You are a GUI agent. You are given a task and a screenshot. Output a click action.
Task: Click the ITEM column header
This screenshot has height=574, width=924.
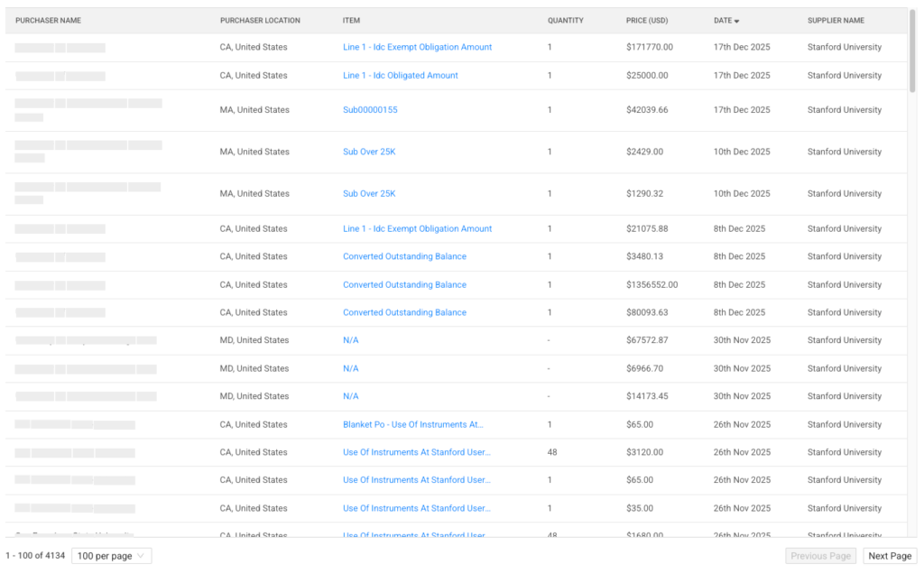click(x=351, y=21)
